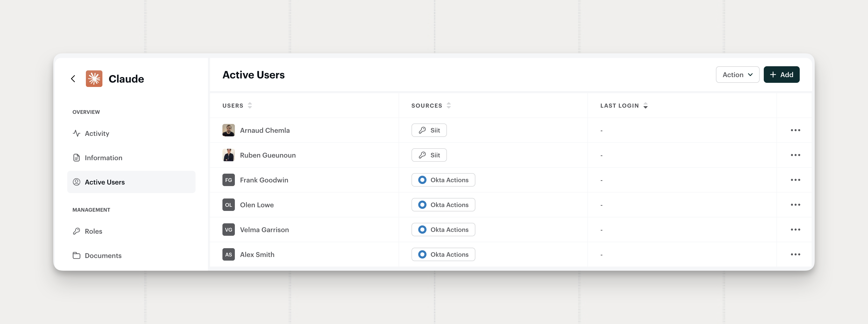Click the MANAGEMENT section label
Viewport: 868px width, 324px height.
pos(91,210)
